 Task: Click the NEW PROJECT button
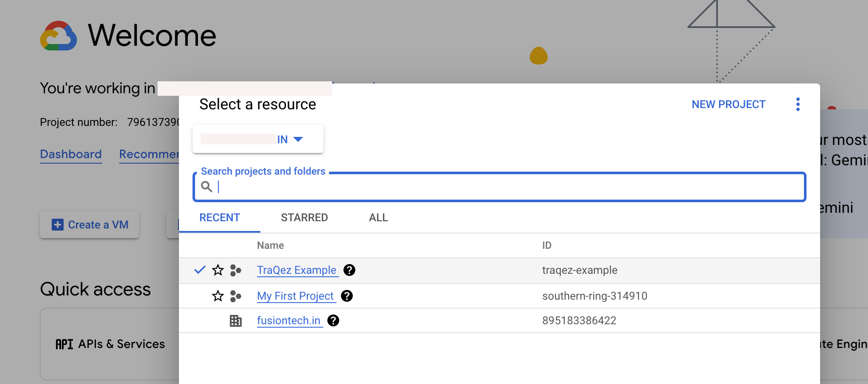coord(728,104)
